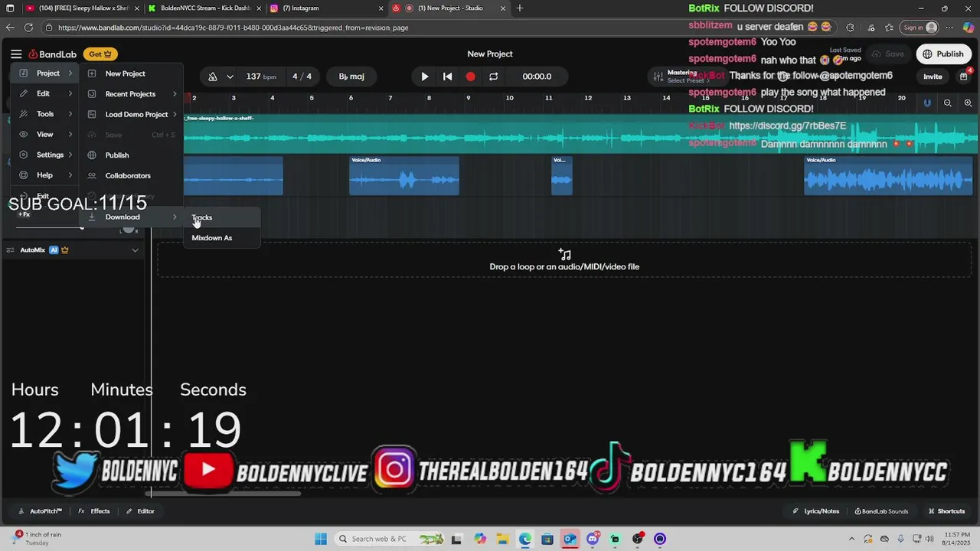Viewport: 980px width, 551px height.
Task: Click the 137 bpm tempo field
Action: click(261, 77)
